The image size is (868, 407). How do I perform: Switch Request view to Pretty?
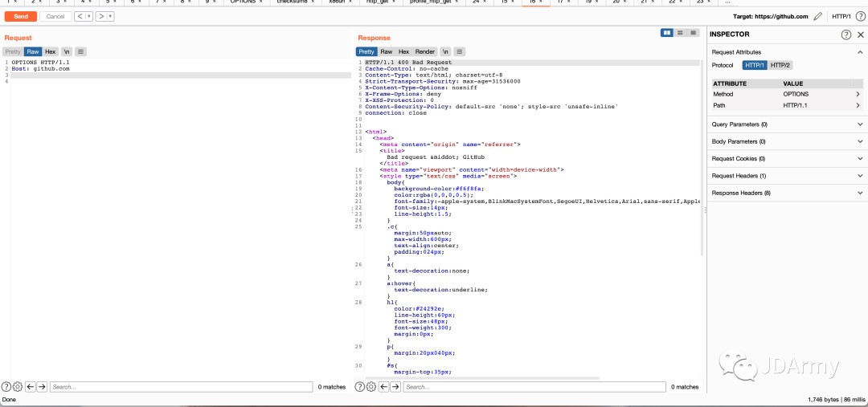(13, 51)
